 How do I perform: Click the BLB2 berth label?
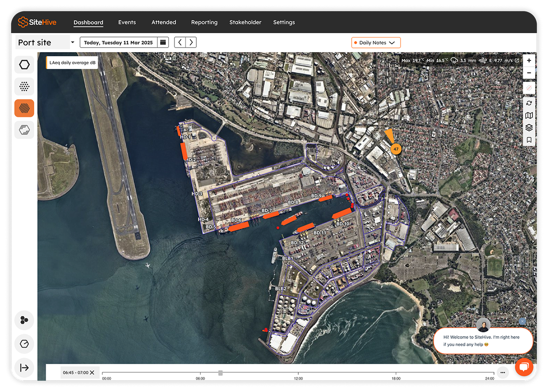280,289
